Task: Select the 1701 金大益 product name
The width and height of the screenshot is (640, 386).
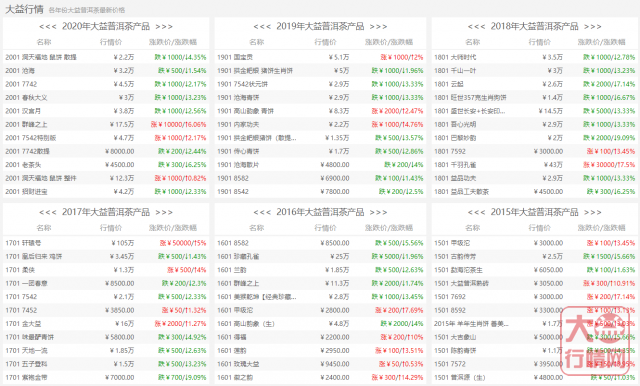Action: click(23, 324)
